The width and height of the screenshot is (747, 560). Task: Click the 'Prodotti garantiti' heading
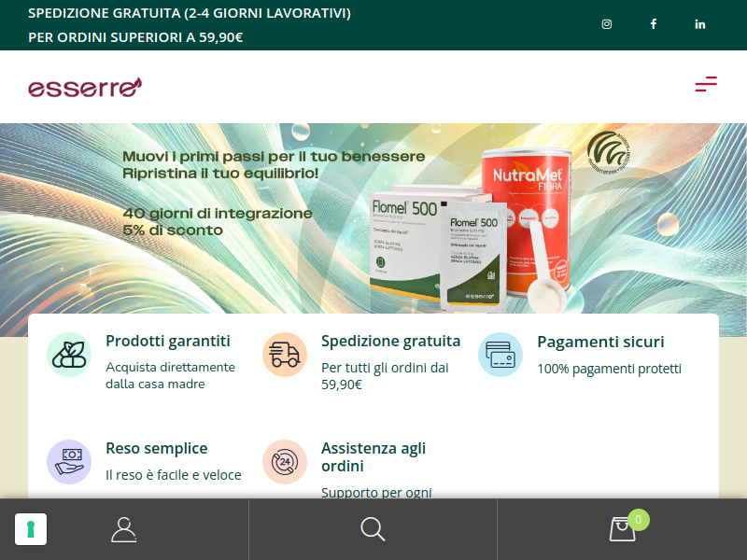[x=168, y=341]
